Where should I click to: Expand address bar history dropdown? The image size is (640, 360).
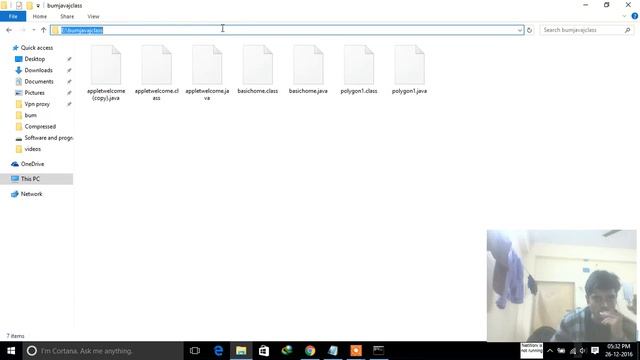pyautogui.click(x=520, y=30)
